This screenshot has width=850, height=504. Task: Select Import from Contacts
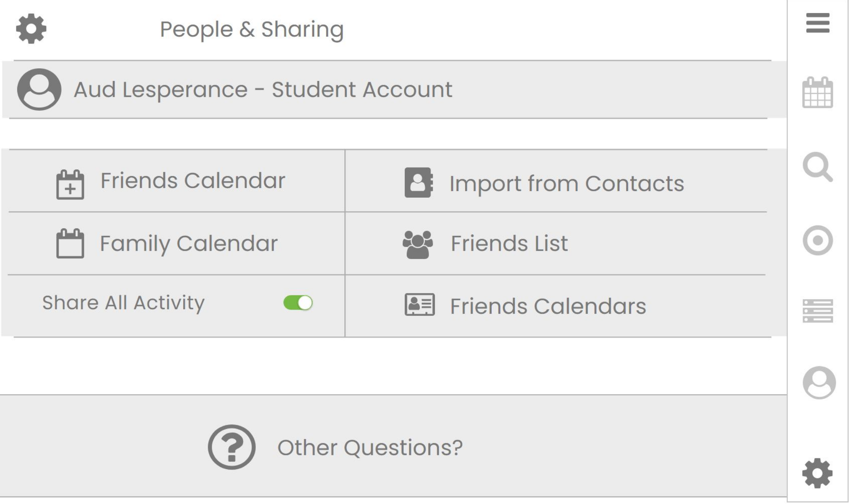[x=566, y=184]
